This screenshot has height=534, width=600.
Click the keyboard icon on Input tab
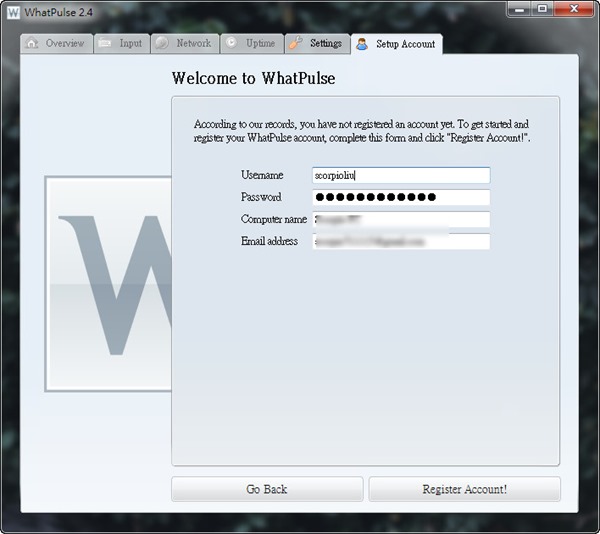point(104,43)
